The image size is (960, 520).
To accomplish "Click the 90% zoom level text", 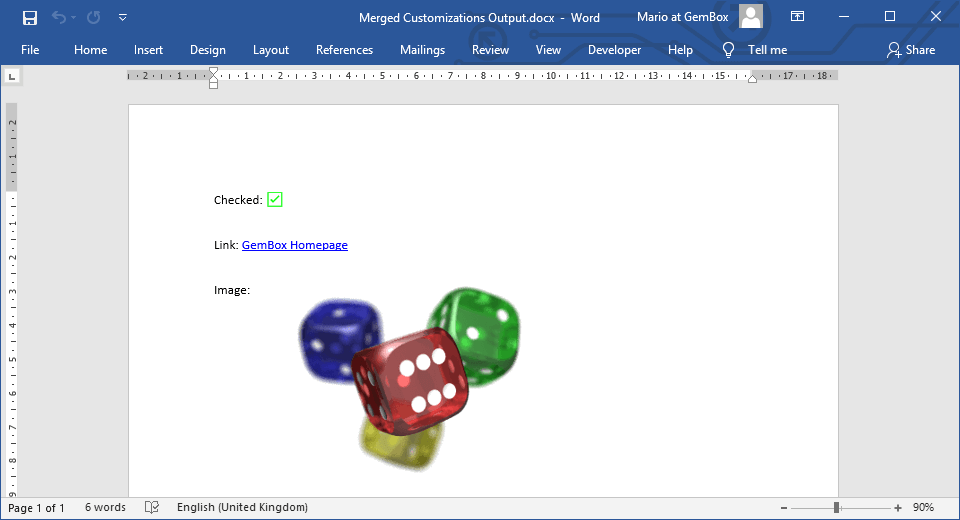I will click(925, 508).
